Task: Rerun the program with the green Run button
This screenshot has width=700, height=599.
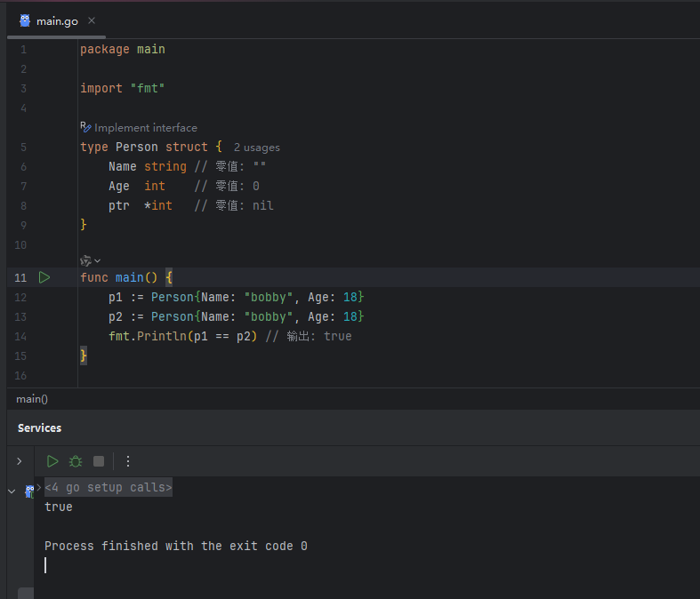Action: coord(52,461)
